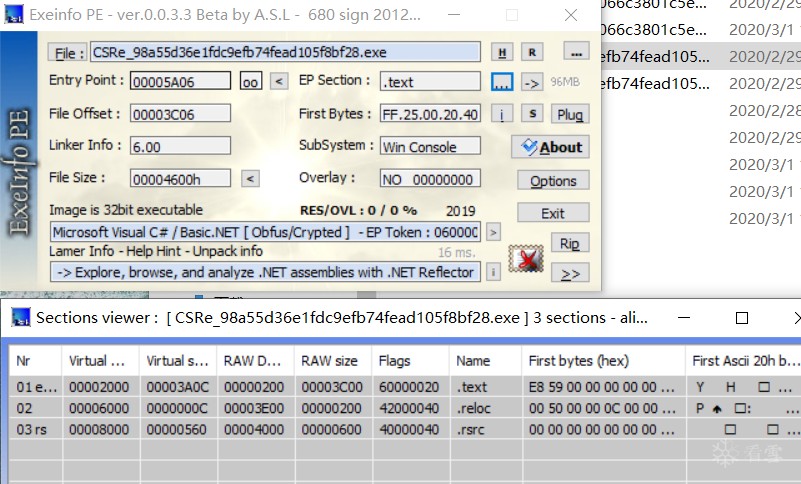
Task: Close the Exeinfo PE window
Action: pos(571,15)
